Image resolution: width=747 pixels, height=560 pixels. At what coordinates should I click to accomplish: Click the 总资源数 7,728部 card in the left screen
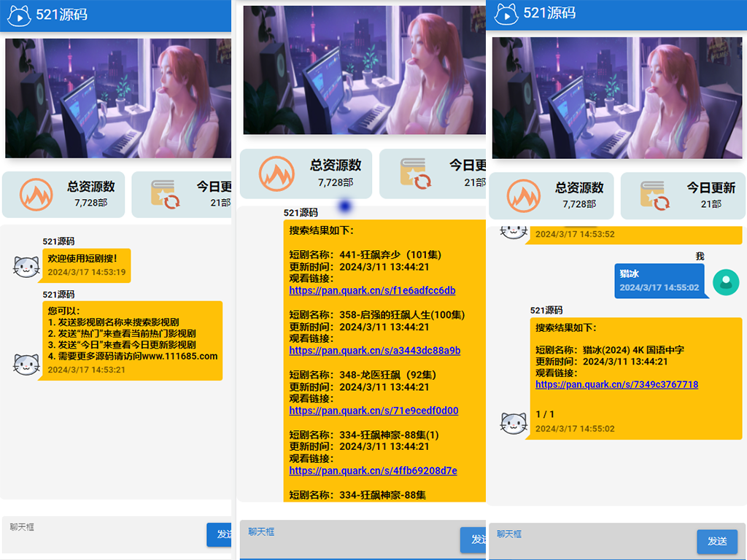[x=63, y=195]
